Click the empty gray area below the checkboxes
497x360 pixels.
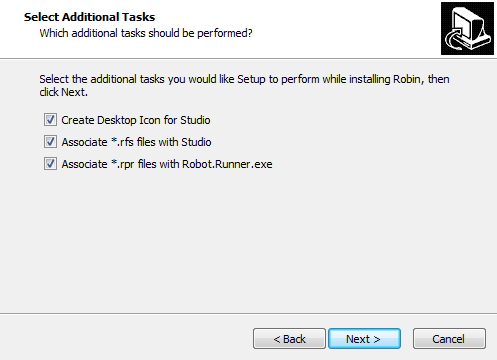pos(248,240)
